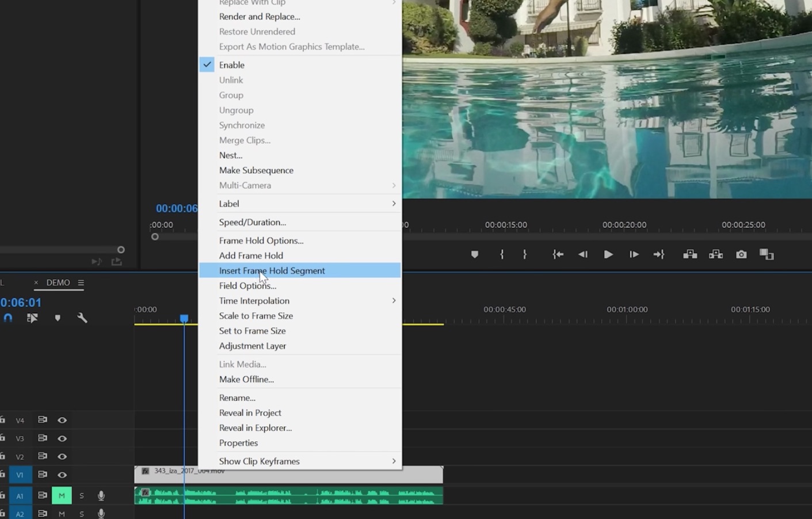812x519 pixels.
Task: Choose Adjustment Layer menu entry
Action: pyautogui.click(x=300, y=346)
